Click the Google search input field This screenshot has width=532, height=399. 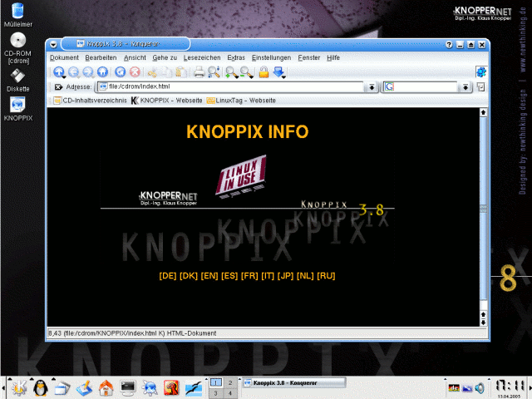[421, 86]
